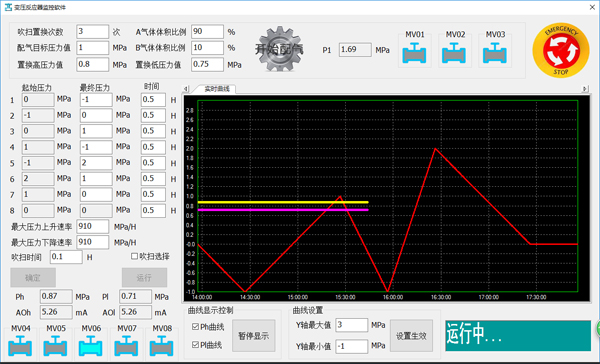Click the 最大压力上升速率 input field
600x364 pixels.
92,226
